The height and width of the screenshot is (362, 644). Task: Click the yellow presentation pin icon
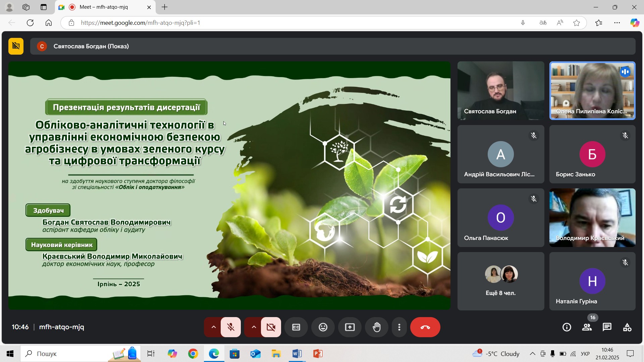click(16, 46)
